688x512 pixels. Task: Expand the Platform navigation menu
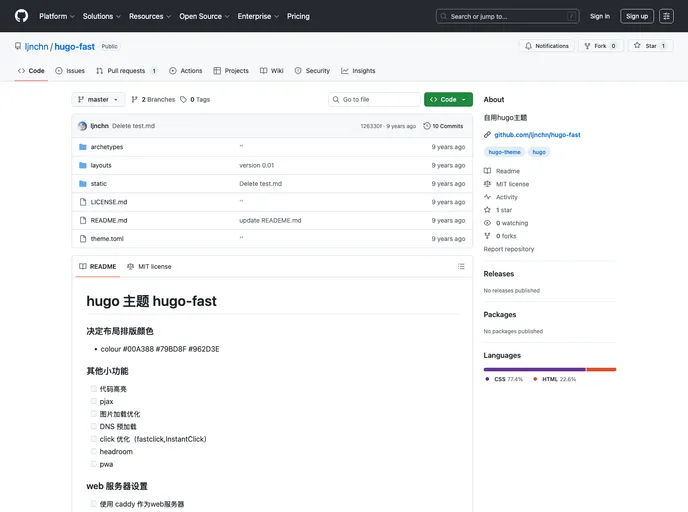(x=56, y=16)
